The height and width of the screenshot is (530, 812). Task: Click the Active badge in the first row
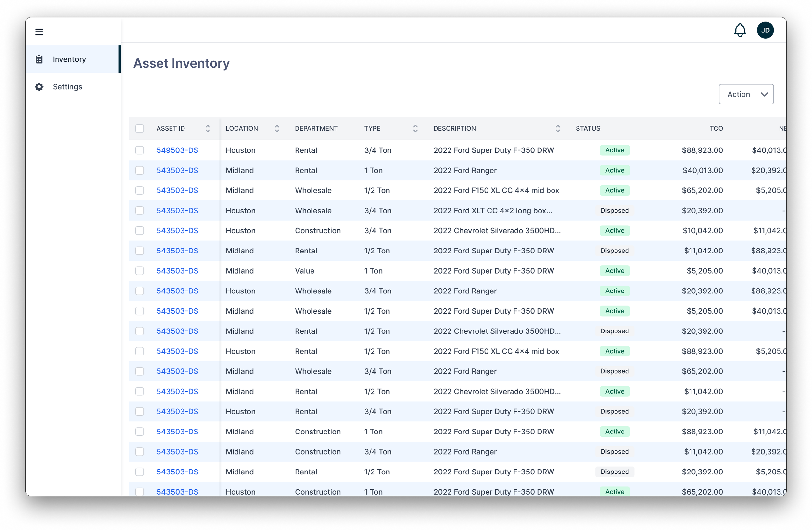pyautogui.click(x=615, y=150)
